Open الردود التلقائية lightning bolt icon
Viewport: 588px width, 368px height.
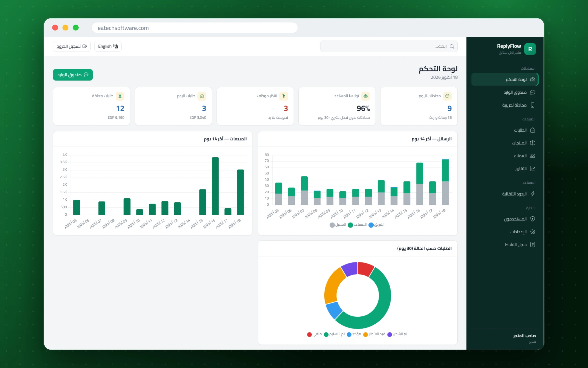pos(533,194)
